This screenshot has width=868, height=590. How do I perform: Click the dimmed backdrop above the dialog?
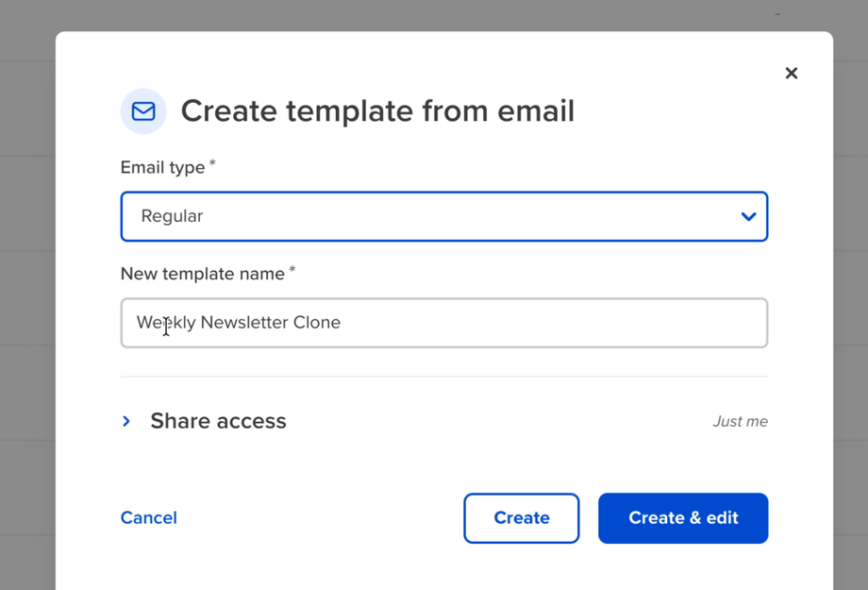point(434,15)
